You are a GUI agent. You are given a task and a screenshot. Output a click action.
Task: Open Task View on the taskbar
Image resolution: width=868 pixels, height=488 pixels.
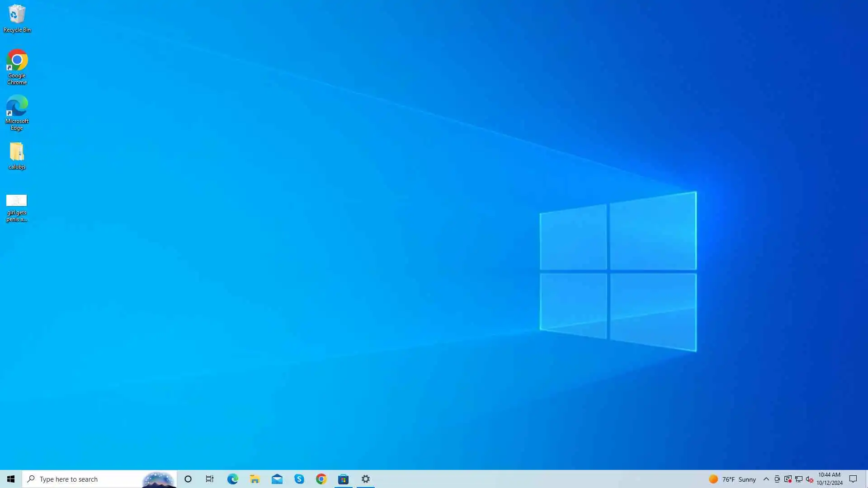point(210,479)
